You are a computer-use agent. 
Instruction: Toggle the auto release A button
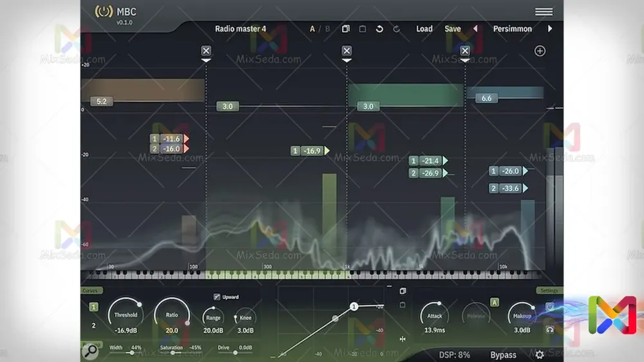click(x=495, y=303)
